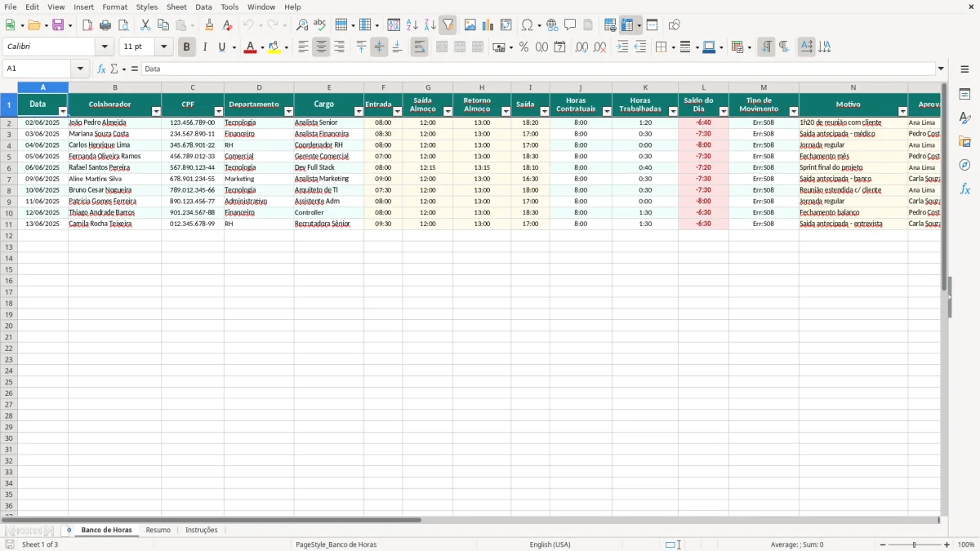Switch to the Instruções sheet tab
980x551 pixels.
201,531
